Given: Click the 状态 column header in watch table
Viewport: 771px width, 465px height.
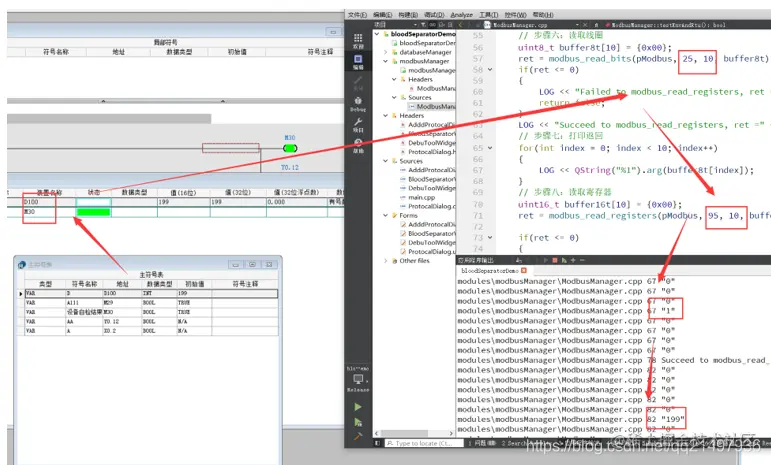Looking at the screenshot, I should pyautogui.click(x=93, y=192).
